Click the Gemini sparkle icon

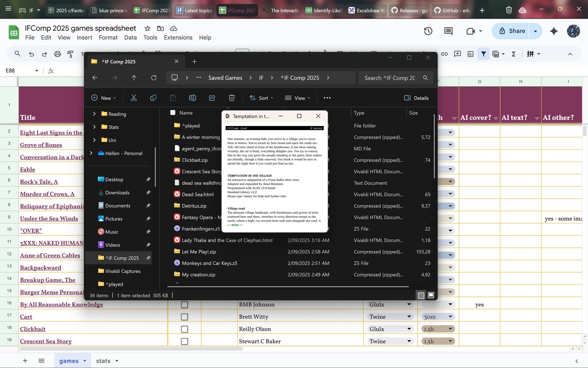coord(553,31)
